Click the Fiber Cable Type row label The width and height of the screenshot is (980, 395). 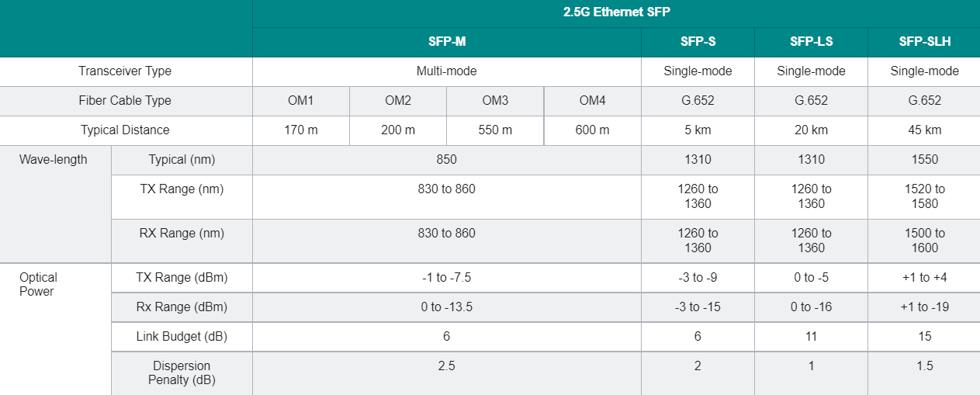coord(125,101)
